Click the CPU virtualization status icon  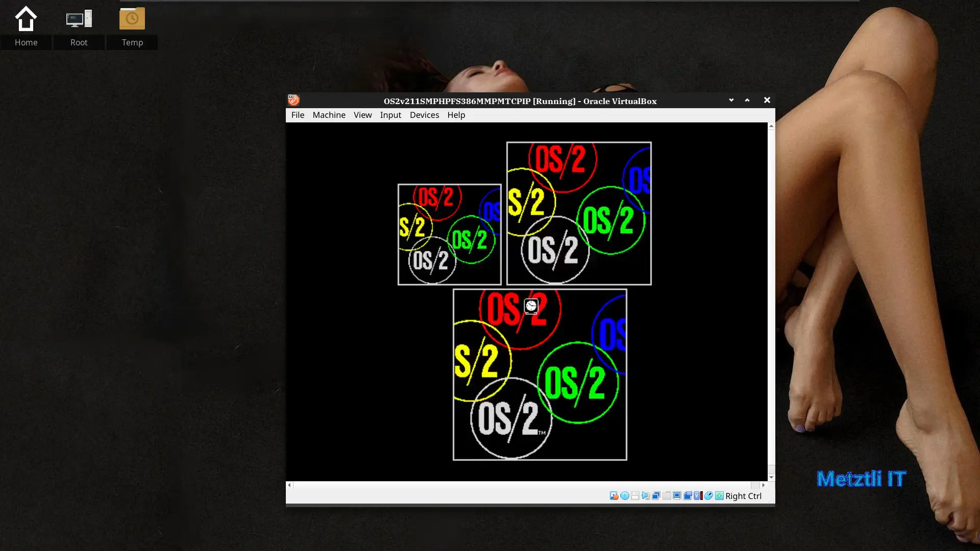pos(698,496)
